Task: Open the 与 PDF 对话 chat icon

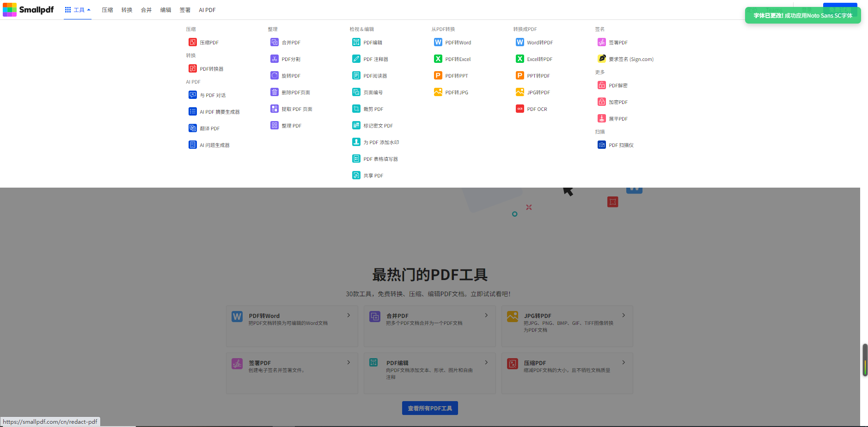Action: pos(192,95)
